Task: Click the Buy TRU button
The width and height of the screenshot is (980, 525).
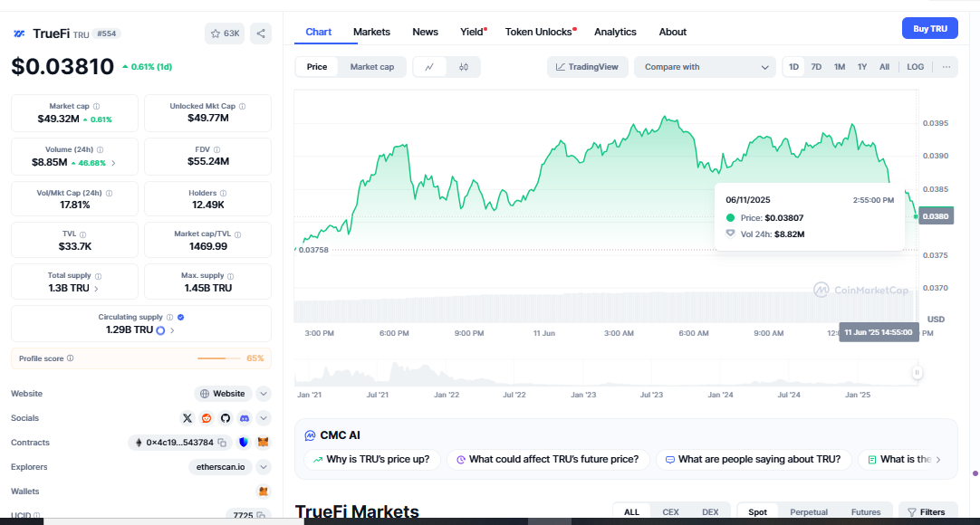Action: point(930,29)
